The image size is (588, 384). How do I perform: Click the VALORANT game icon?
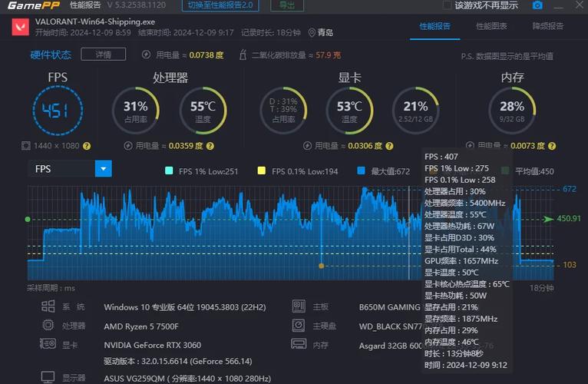click(20, 27)
